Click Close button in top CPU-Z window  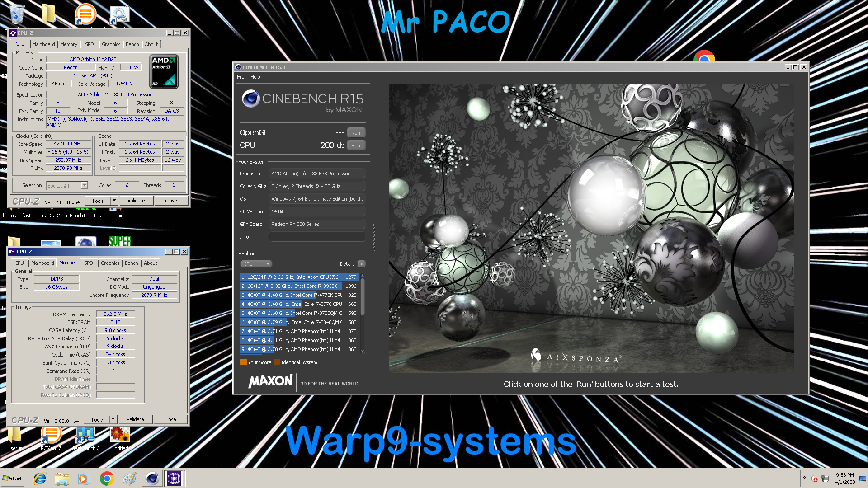pyautogui.click(x=171, y=201)
